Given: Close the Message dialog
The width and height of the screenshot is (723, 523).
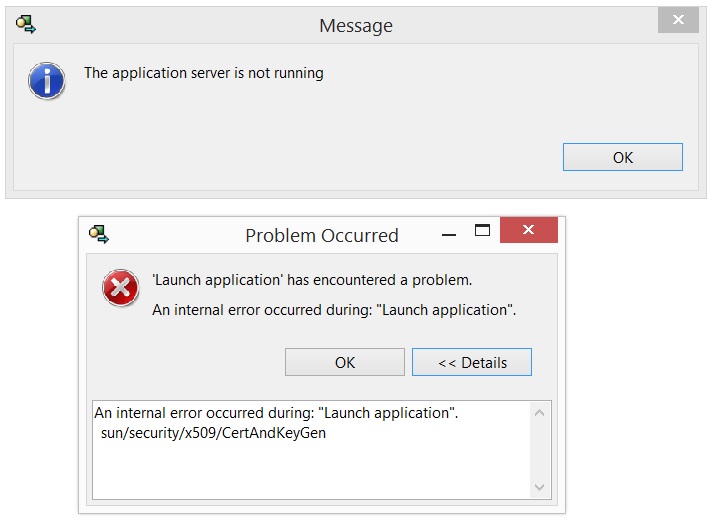Looking at the screenshot, I should point(679,20).
